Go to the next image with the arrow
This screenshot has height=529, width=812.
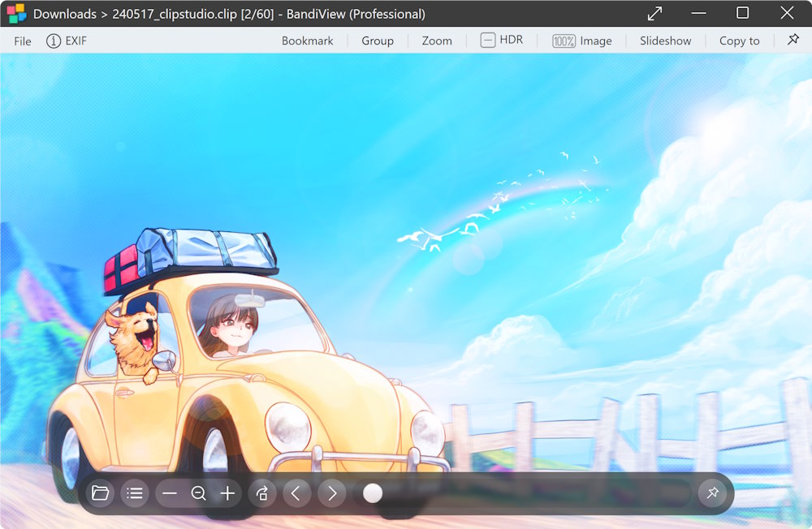[x=331, y=493]
